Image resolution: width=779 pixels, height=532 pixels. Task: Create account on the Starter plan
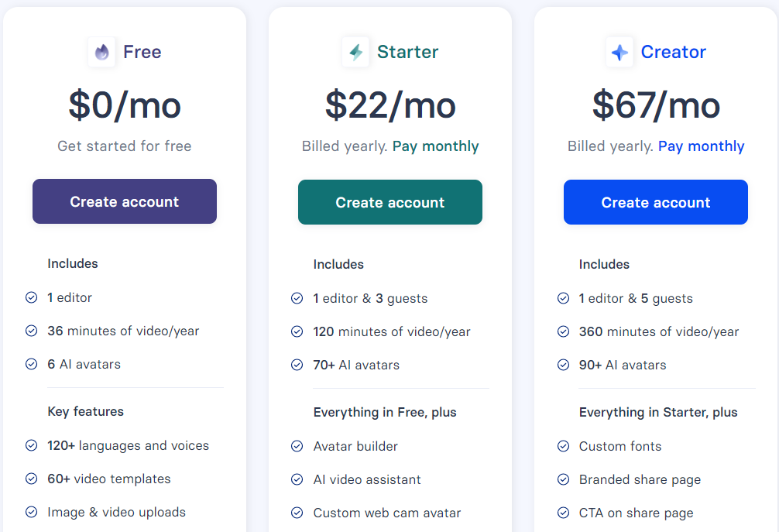390,202
